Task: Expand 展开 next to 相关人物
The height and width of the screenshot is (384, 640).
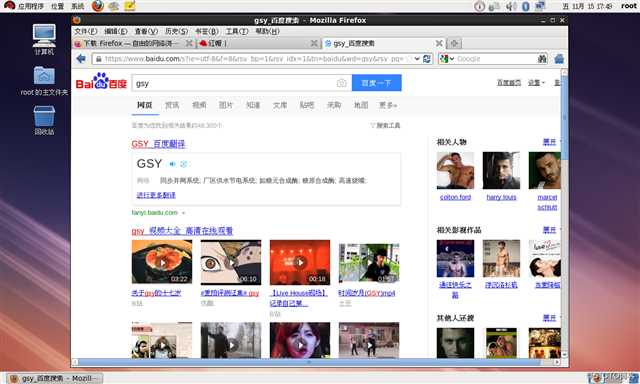Action: pos(549,142)
